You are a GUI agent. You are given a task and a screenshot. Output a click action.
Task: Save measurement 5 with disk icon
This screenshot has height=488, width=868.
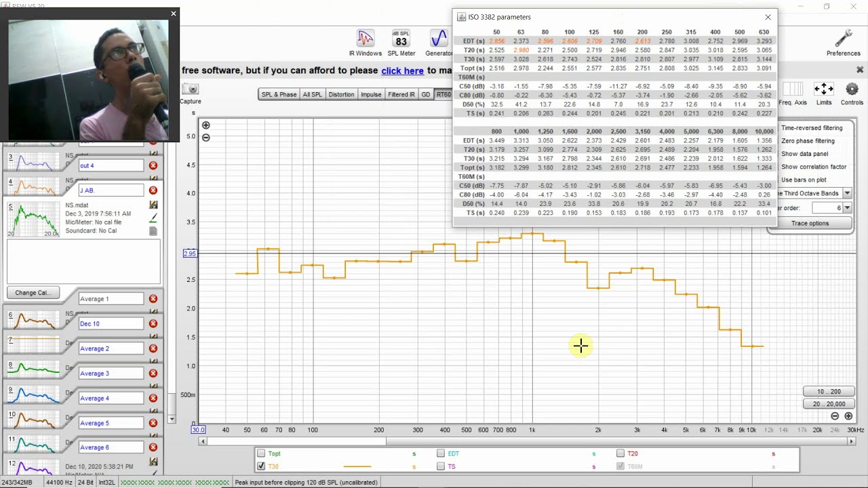153,205
